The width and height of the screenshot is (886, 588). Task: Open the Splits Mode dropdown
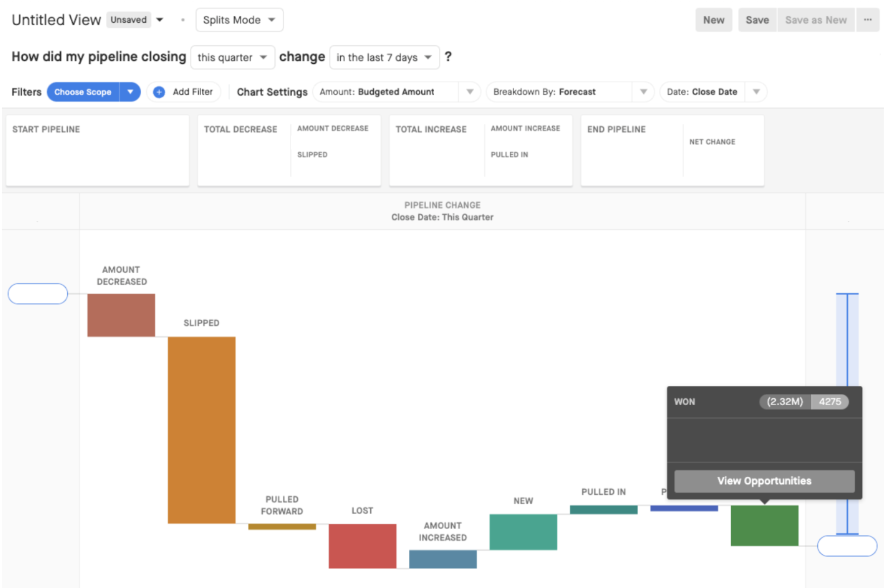(x=239, y=20)
